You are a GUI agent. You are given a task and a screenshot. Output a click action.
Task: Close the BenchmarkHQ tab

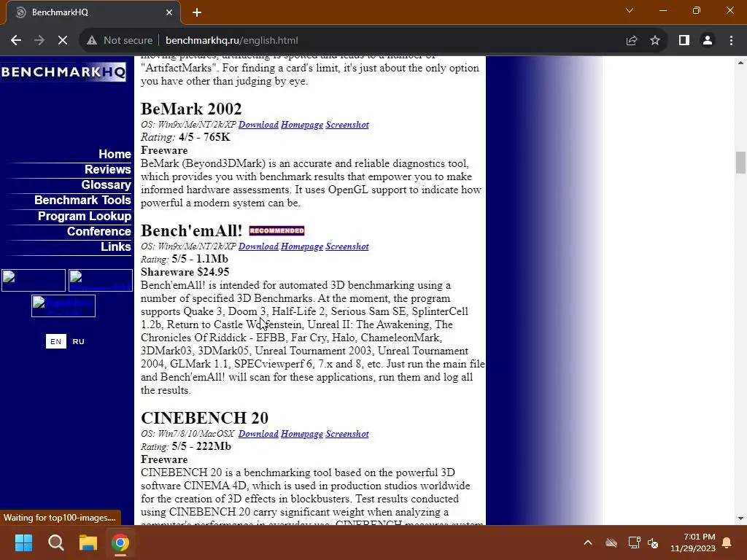(169, 12)
